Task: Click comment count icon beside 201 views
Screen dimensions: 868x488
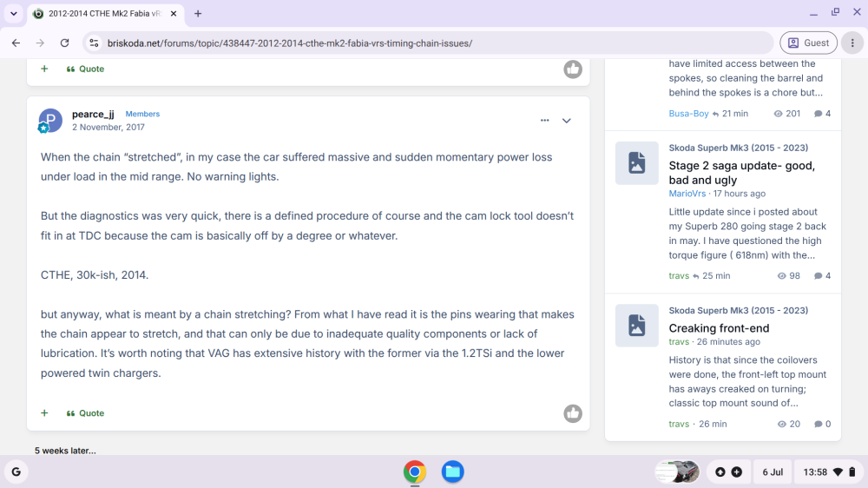Action: (x=818, y=114)
